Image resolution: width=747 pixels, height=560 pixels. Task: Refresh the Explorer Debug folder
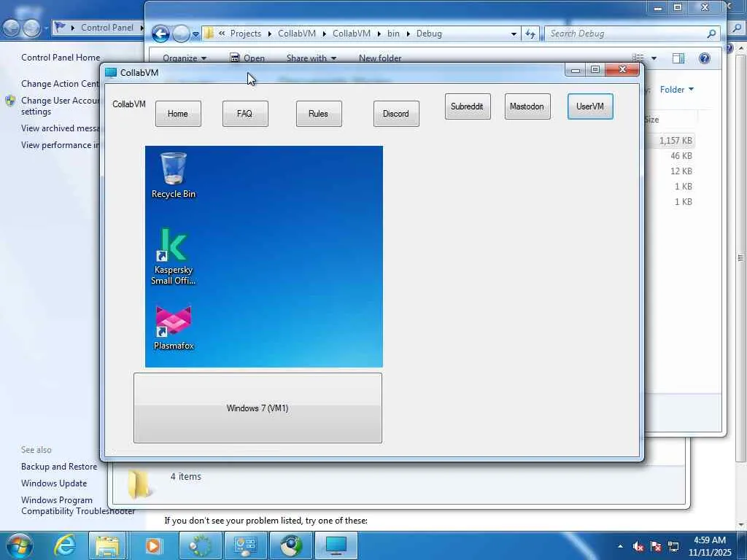(x=530, y=34)
